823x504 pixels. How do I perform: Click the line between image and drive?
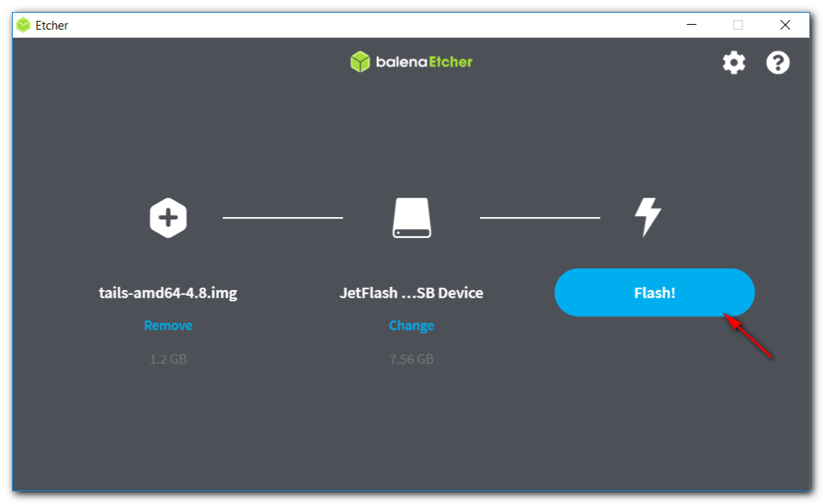coord(283,218)
